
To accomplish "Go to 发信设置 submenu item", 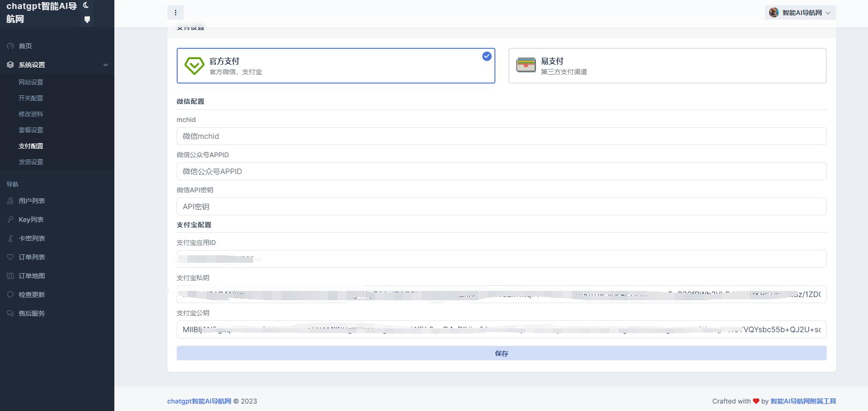I will point(31,162).
